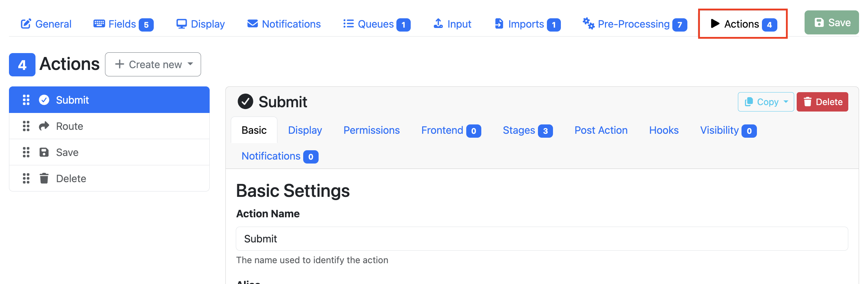Select the Submit action in the list
868x284 pixels.
109,100
